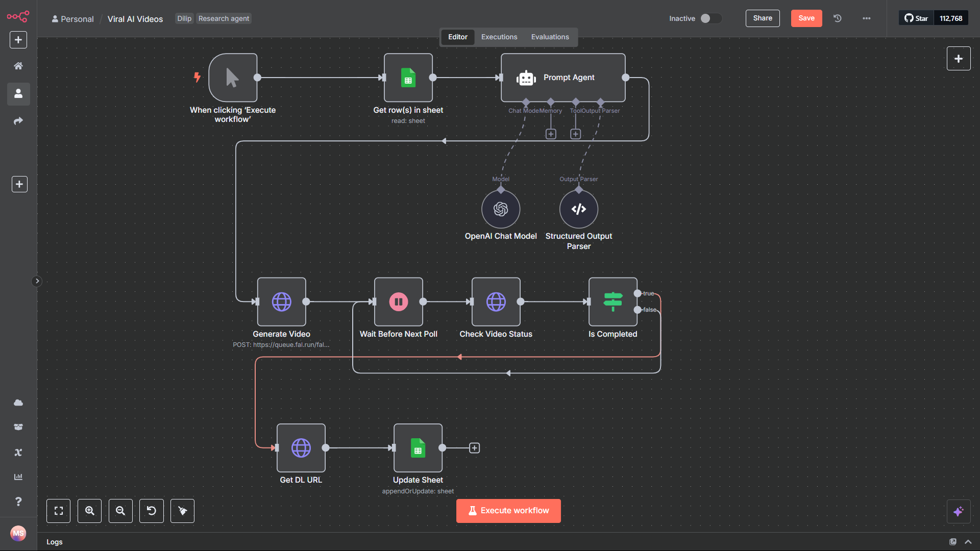Zoom in on the canvas
This screenshot has height=551, width=980.
[x=89, y=511]
